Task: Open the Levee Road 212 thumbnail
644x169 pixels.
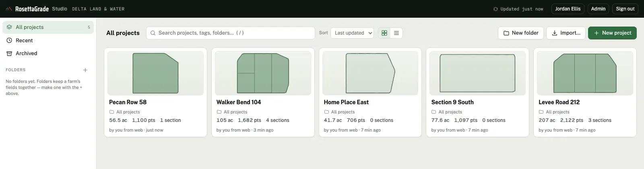Action: pos(585,73)
